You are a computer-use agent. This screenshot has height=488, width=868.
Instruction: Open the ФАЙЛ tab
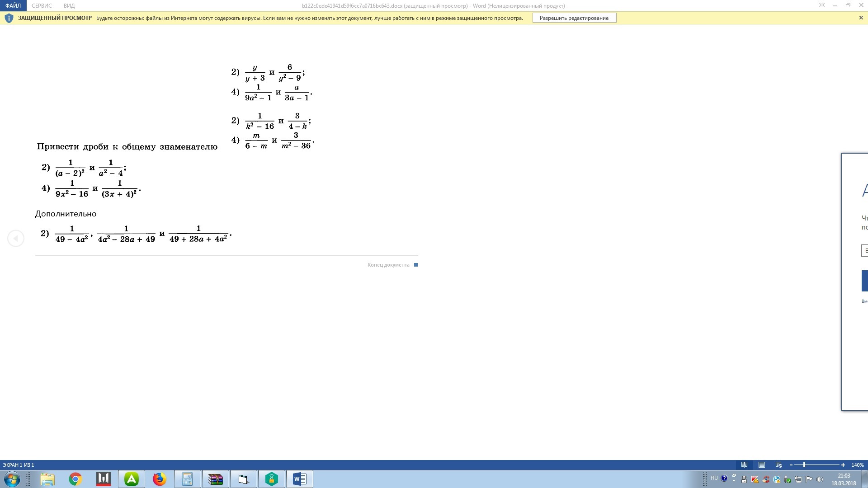coord(13,5)
